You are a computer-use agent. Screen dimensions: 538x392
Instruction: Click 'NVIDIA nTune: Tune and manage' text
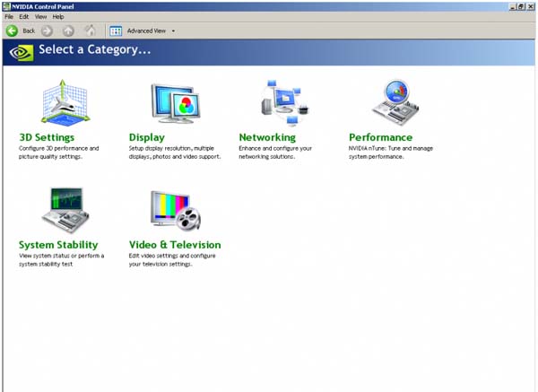click(391, 148)
